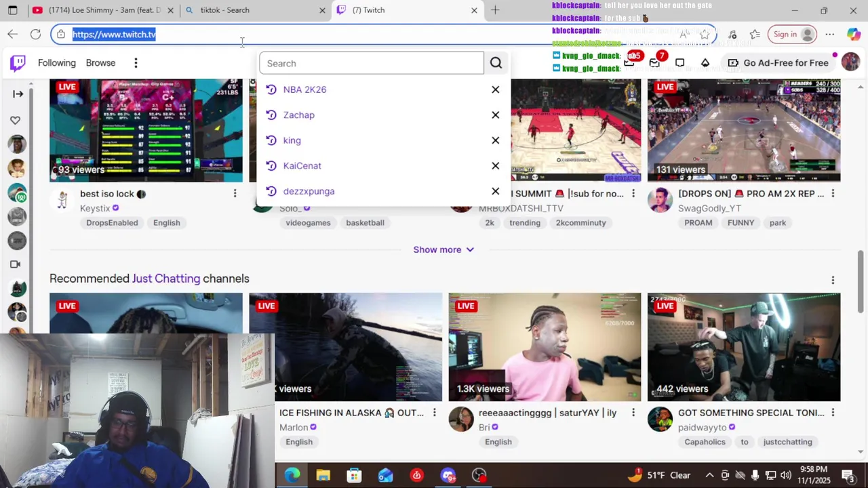This screenshot has height=488, width=868.
Task: Click the Bri channel avatar
Action: pos(461,420)
